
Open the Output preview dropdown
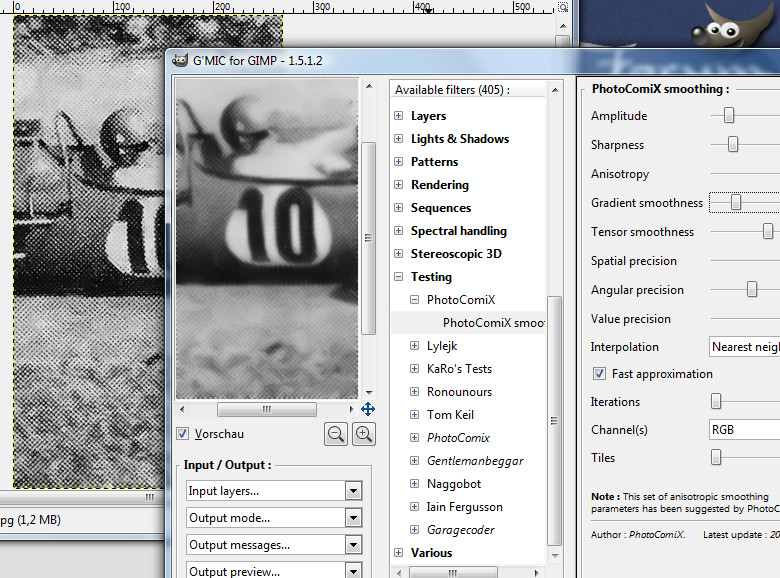274,570
